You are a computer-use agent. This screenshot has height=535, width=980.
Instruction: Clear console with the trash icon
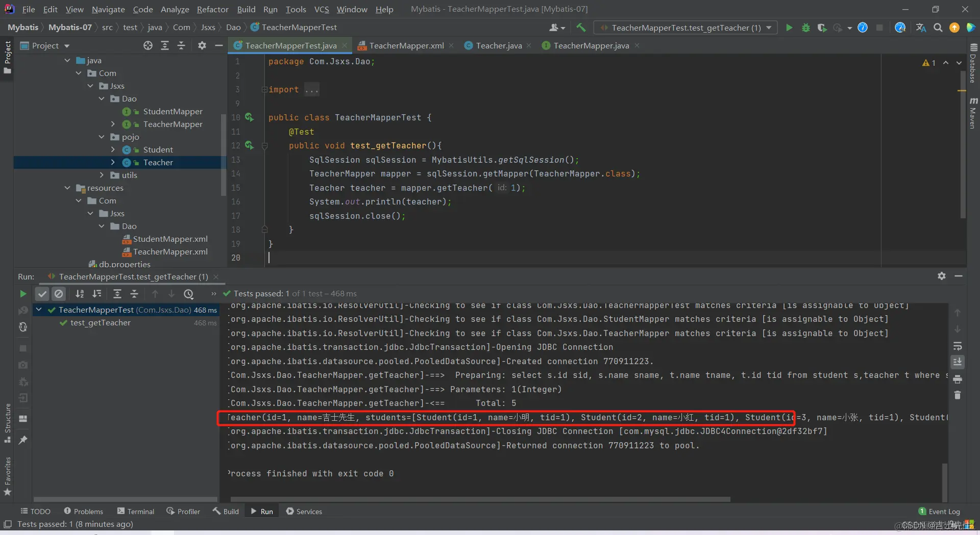coord(958,395)
